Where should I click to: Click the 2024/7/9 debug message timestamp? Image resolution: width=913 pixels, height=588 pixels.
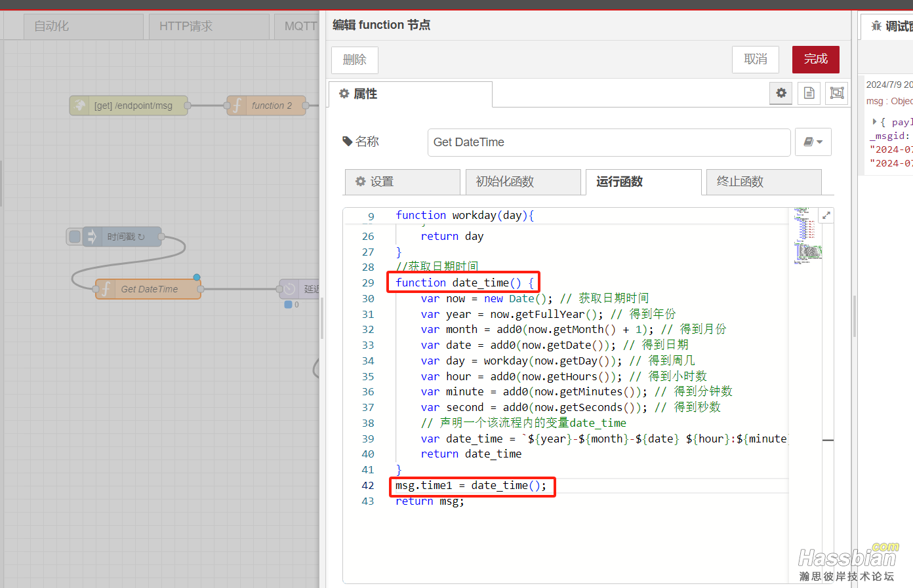(889, 85)
